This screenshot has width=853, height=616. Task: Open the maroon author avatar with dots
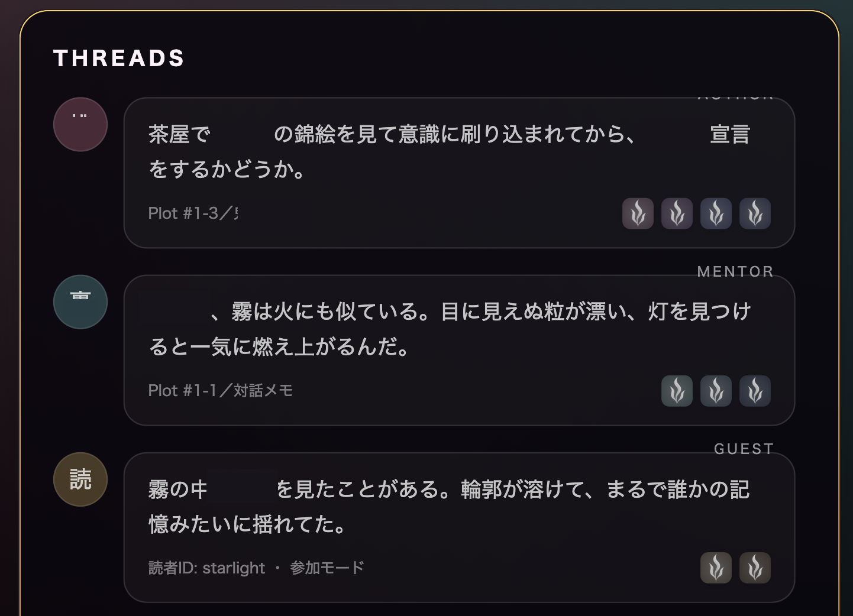coord(80,125)
